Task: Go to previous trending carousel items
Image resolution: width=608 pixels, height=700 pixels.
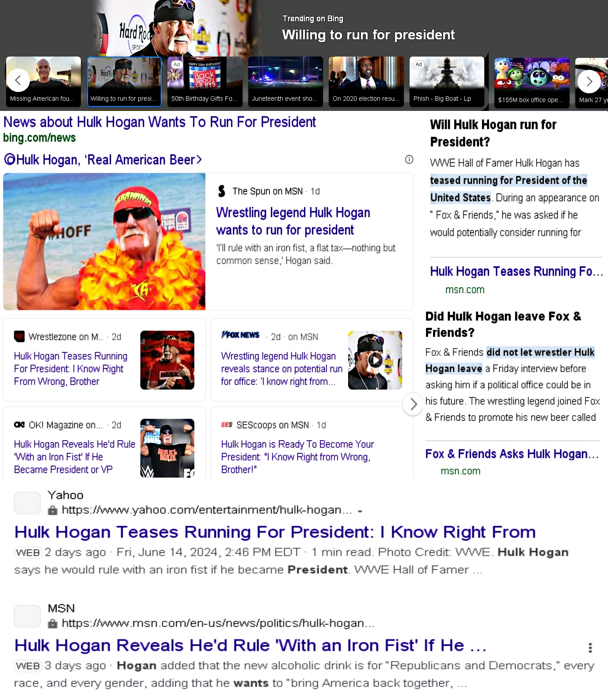Action: [x=18, y=80]
